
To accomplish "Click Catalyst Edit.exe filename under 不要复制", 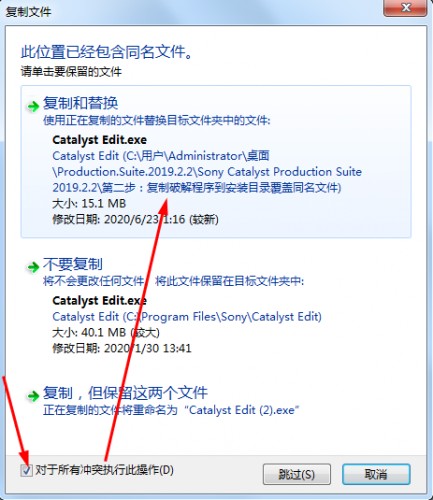I will 100,301.
